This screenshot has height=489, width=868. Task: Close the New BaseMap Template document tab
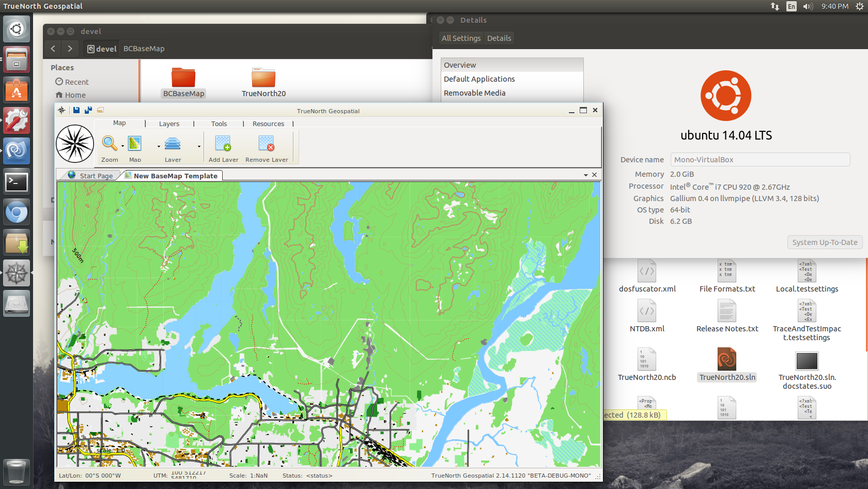(595, 175)
